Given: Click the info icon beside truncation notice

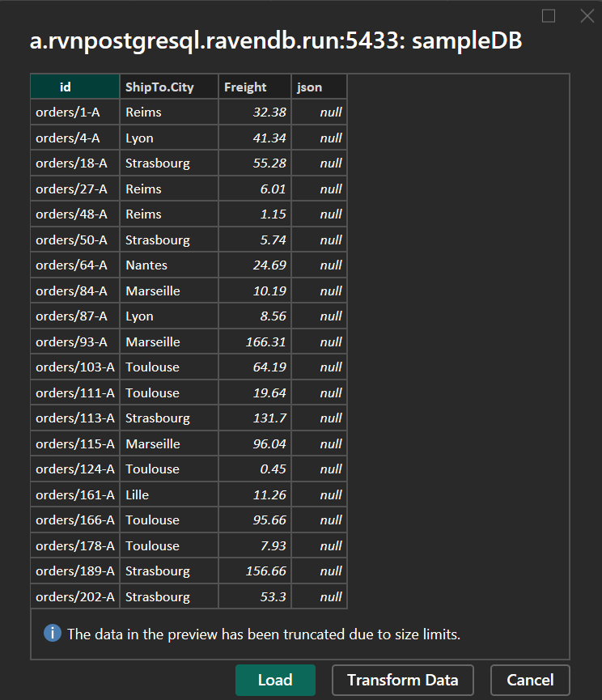Looking at the screenshot, I should [x=53, y=633].
